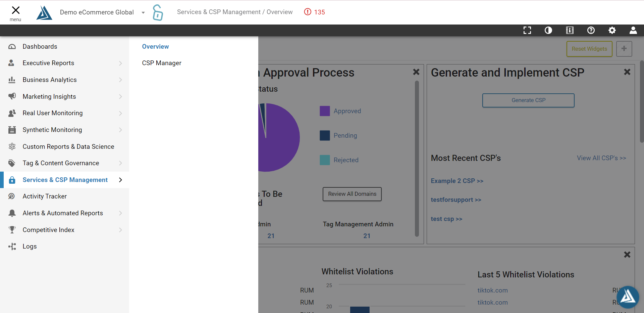Expand Real User Monitoring submenu chevron
Screen dimensions: 644x313
120,113
